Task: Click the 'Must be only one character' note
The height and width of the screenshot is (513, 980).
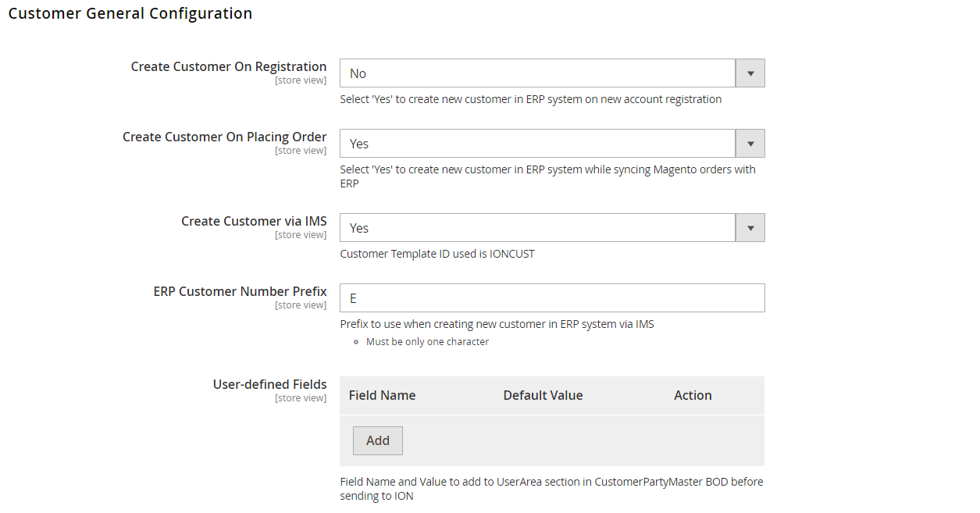Action: click(427, 342)
